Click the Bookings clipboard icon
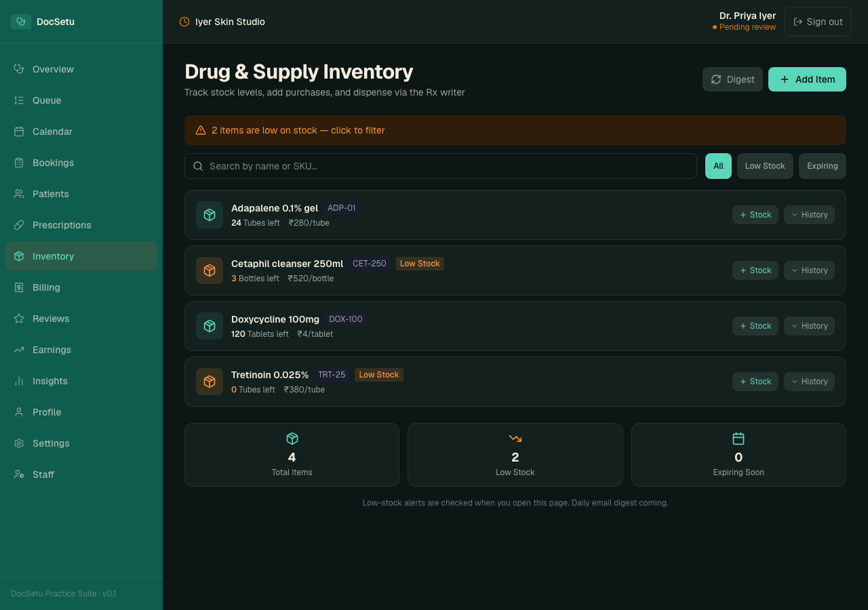868x610 pixels. 19,163
